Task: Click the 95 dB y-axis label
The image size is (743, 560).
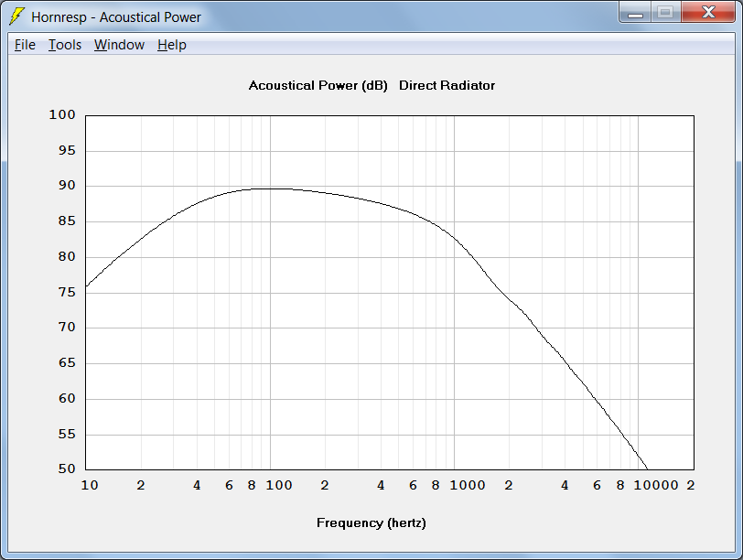Action: pos(67,151)
